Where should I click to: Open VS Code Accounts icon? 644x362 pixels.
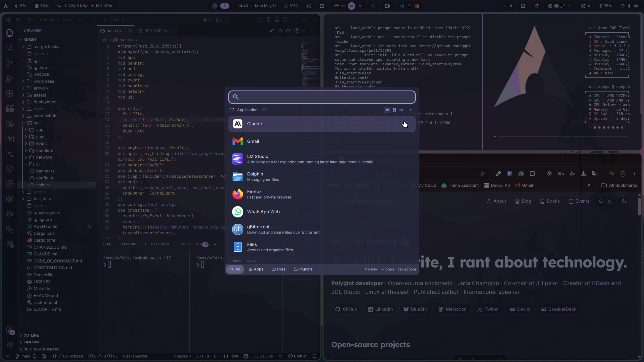(x=10, y=330)
